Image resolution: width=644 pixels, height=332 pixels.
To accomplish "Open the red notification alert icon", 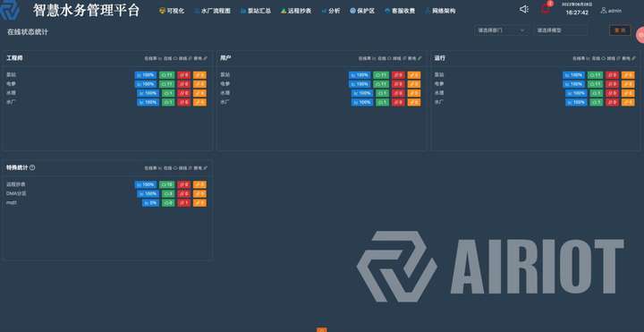I will pos(546,8).
